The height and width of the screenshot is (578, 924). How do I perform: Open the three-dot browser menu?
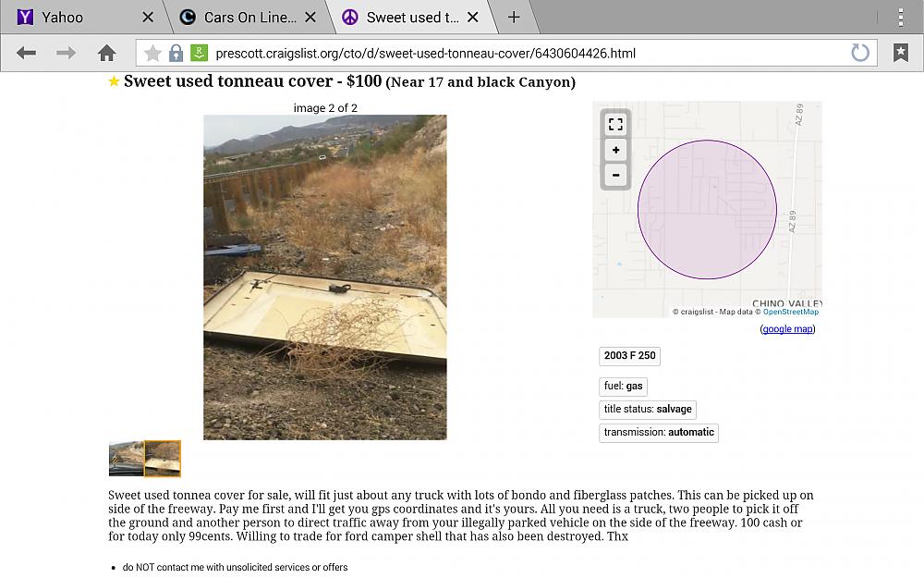click(901, 17)
